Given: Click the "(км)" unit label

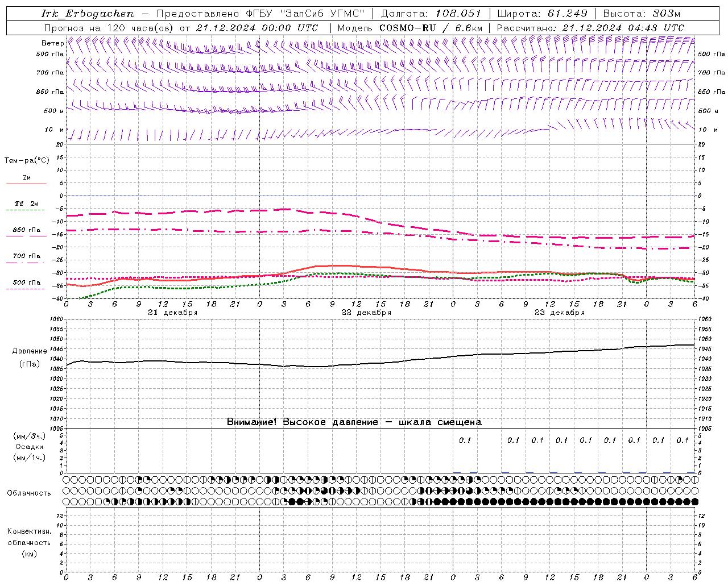Looking at the screenshot, I should click(x=30, y=554).
